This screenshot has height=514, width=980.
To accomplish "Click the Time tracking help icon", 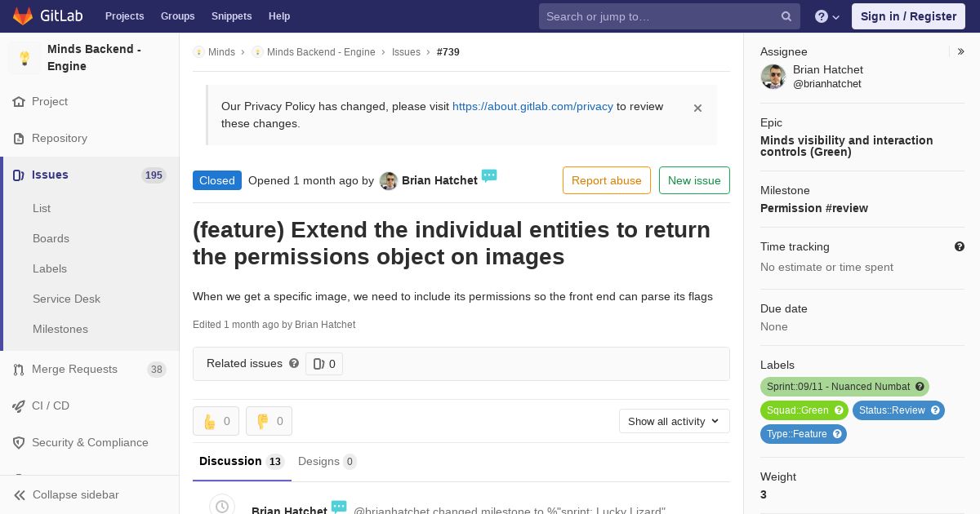I will pos(960,246).
